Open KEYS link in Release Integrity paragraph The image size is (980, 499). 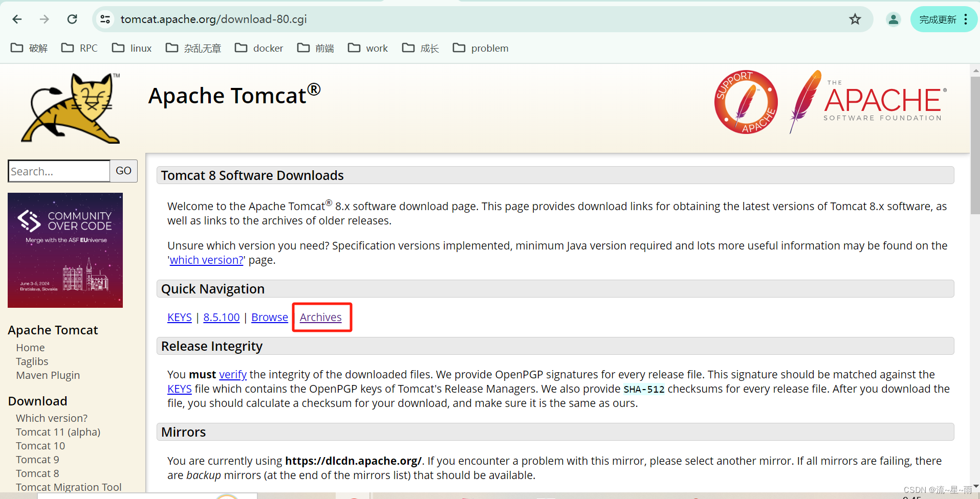(x=180, y=389)
